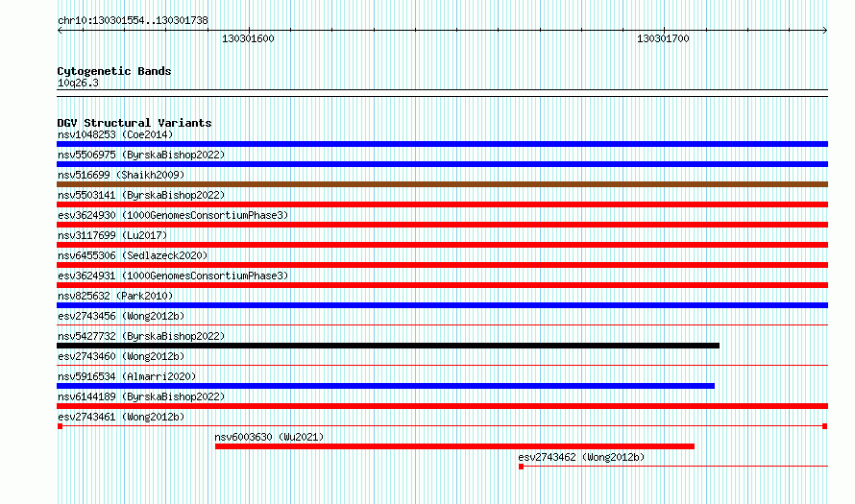Viewport: 855px width, 504px height.
Task: Click the red bar for esv3624930
Action: coord(442,225)
